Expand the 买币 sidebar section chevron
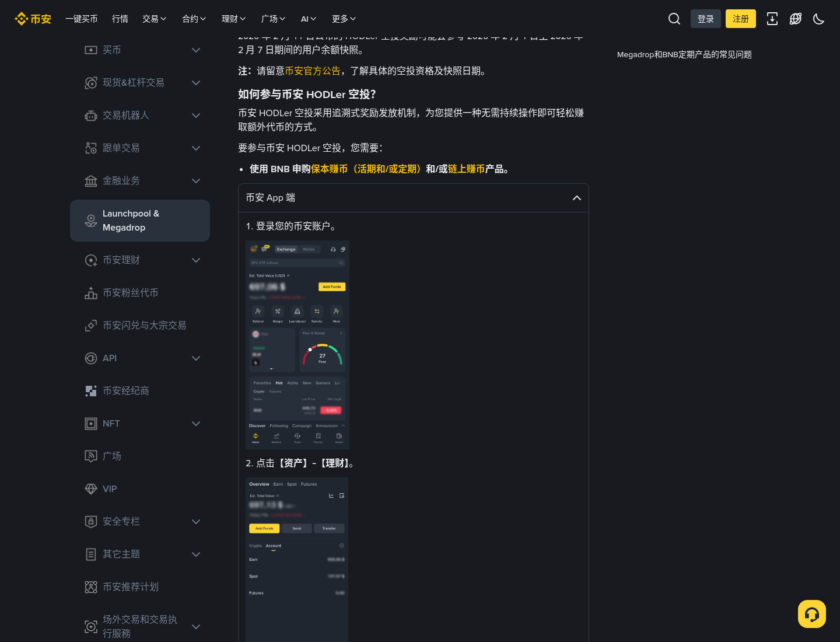This screenshot has height=642, width=840. point(196,50)
